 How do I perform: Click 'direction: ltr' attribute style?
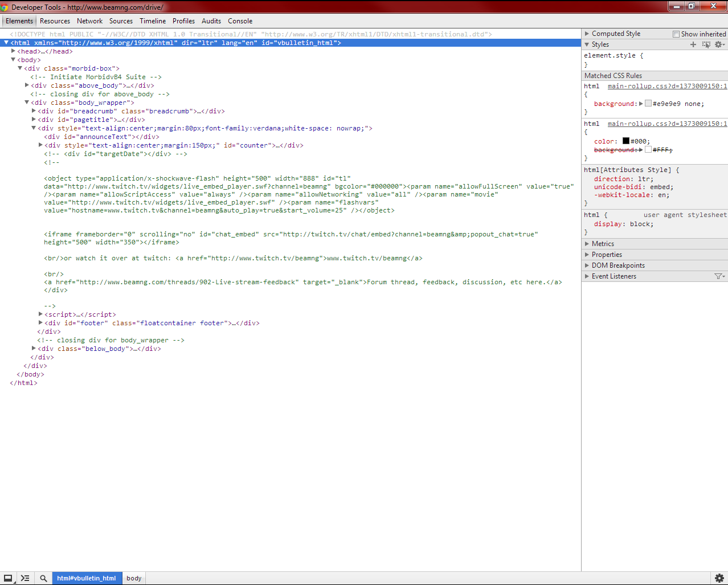(624, 179)
